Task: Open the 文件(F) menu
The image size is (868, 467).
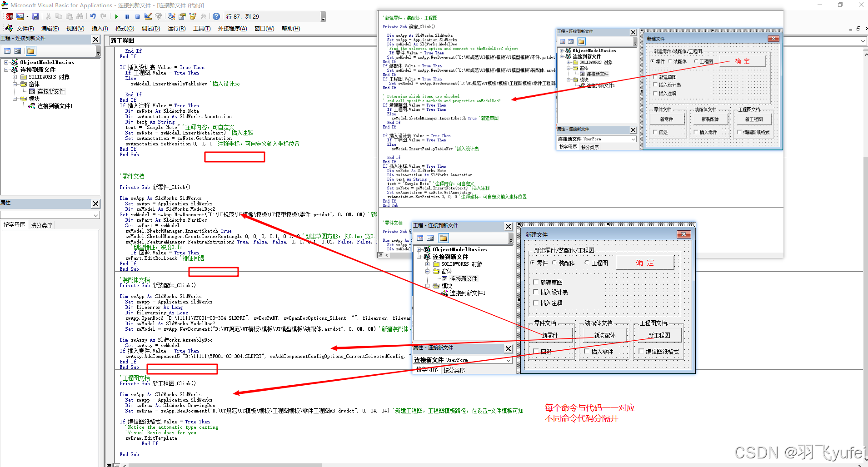Action: point(25,28)
